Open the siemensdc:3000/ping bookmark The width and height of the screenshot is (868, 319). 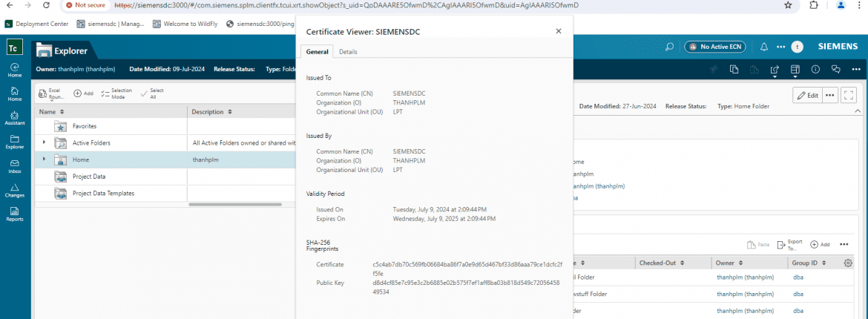260,24
